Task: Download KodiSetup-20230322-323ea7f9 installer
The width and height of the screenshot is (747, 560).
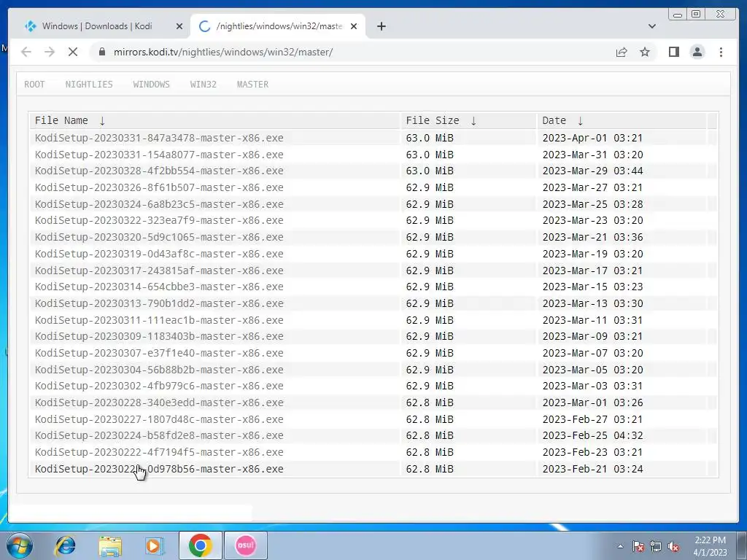Action: click(x=159, y=220)
